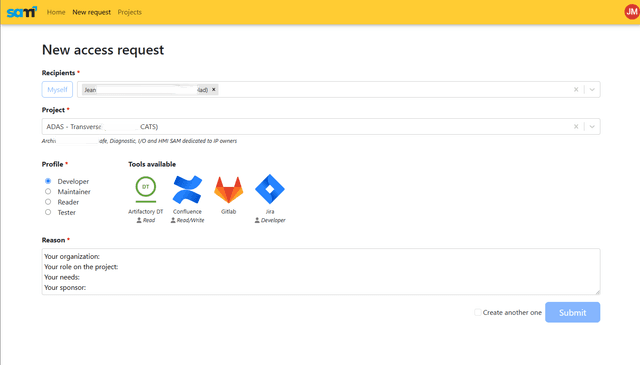Clear all recipients with the X
This screenshot has height=365, width=640.
(x=576, y=89)
